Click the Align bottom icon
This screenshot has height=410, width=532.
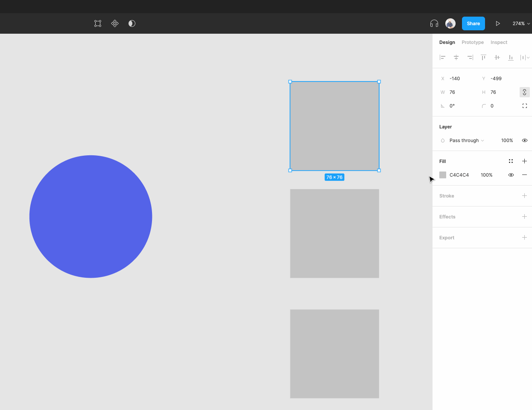tap(511, 57)
